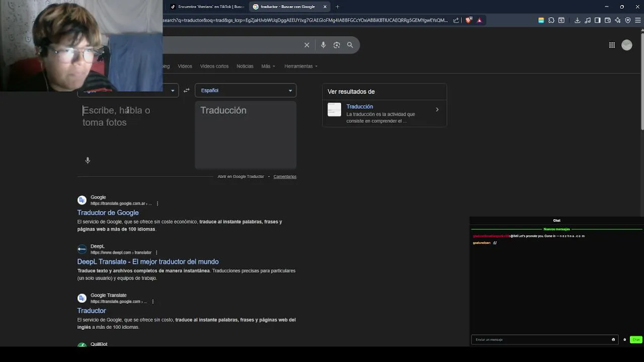Open the Google account avatar

627,45
